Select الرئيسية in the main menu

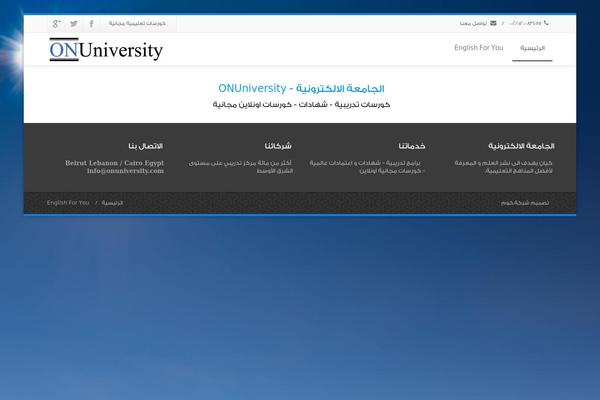[532, 48]
